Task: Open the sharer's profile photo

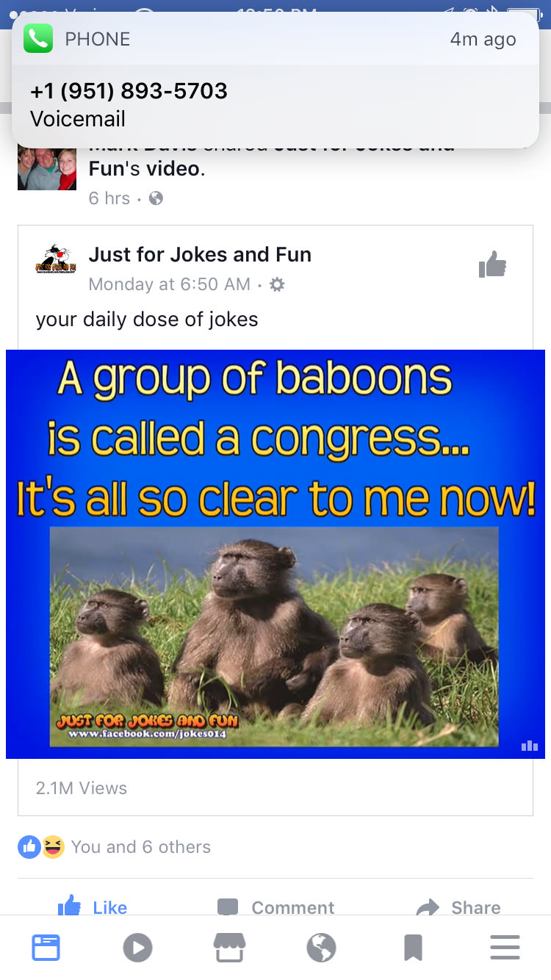Action: click(47, 169)
